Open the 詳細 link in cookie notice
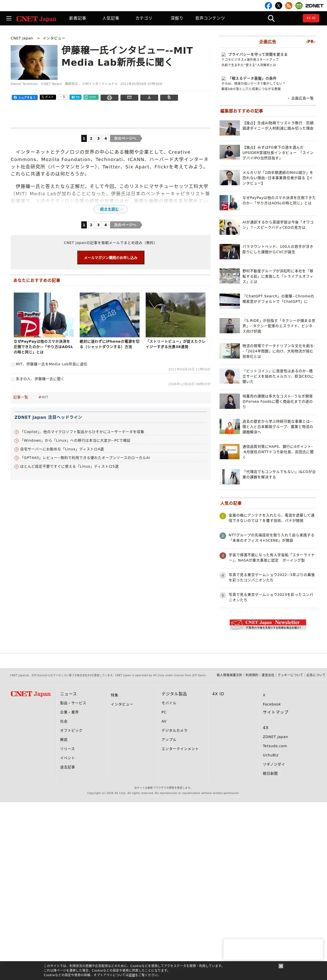 [x=132, y=975]
